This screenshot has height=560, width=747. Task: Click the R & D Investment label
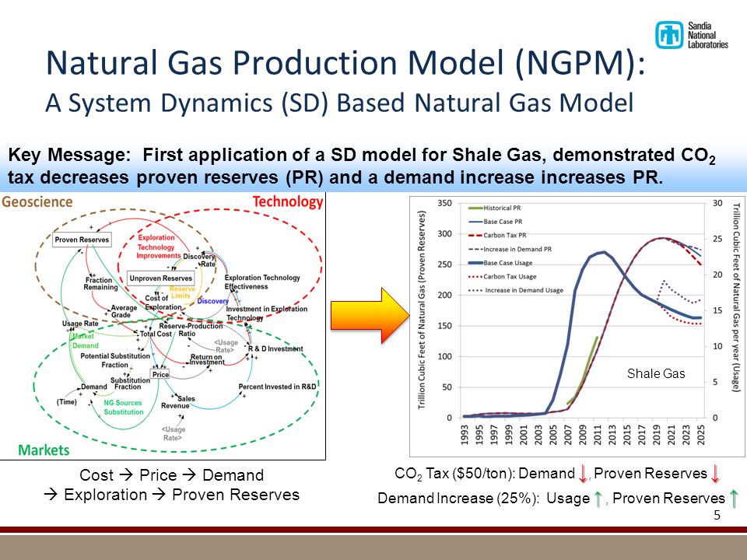coord(275,348)
